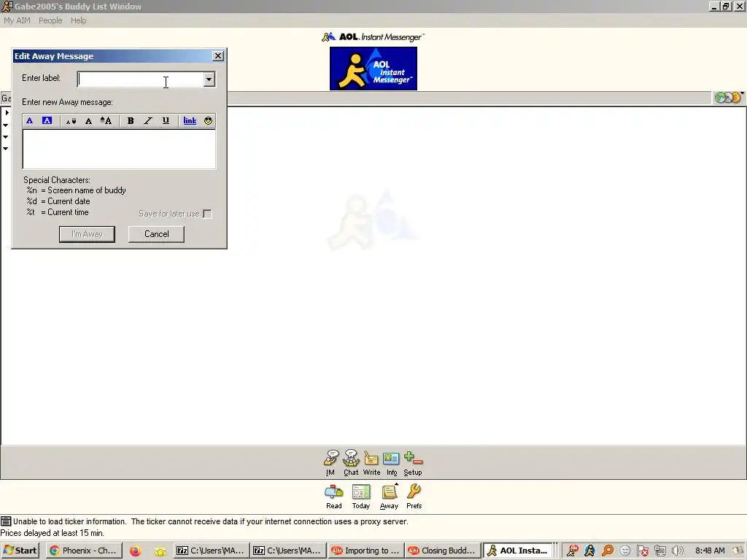747x560 pixels.
Task: Open the Help menu
Action: [x=79, y=20]
